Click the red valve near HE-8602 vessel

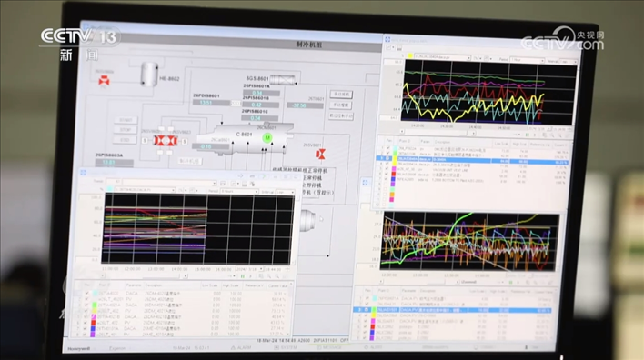click(x=105, y=81)
